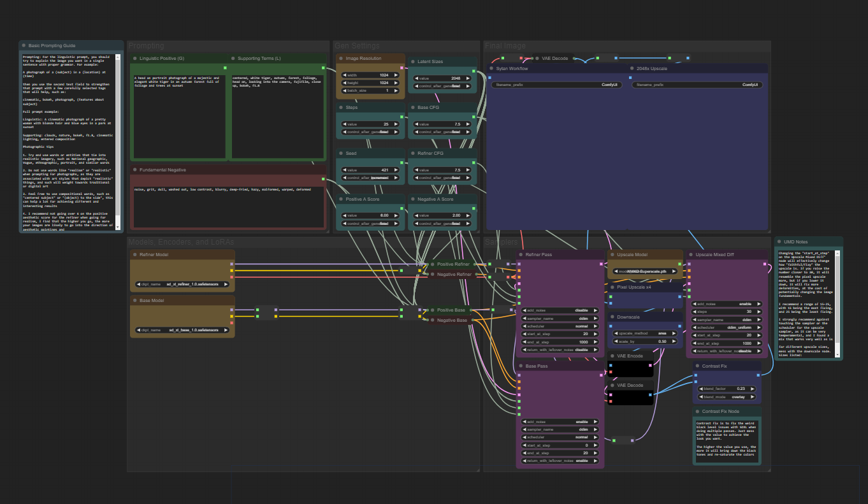Click the Base Pass node's collapse dot
This screenshot has height=504, width=868.
521,366
